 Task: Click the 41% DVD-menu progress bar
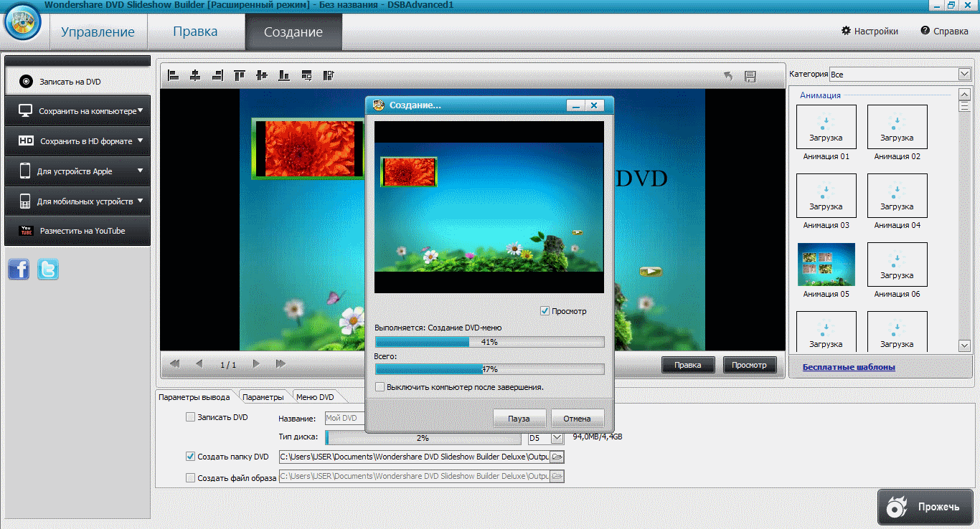(489, 342)
